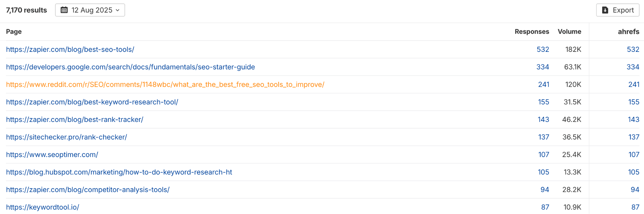Image resolution: width=644 pixels, height=214 pixels.
Task: Sort by the Responses column header
Action: tap(532, 31)
